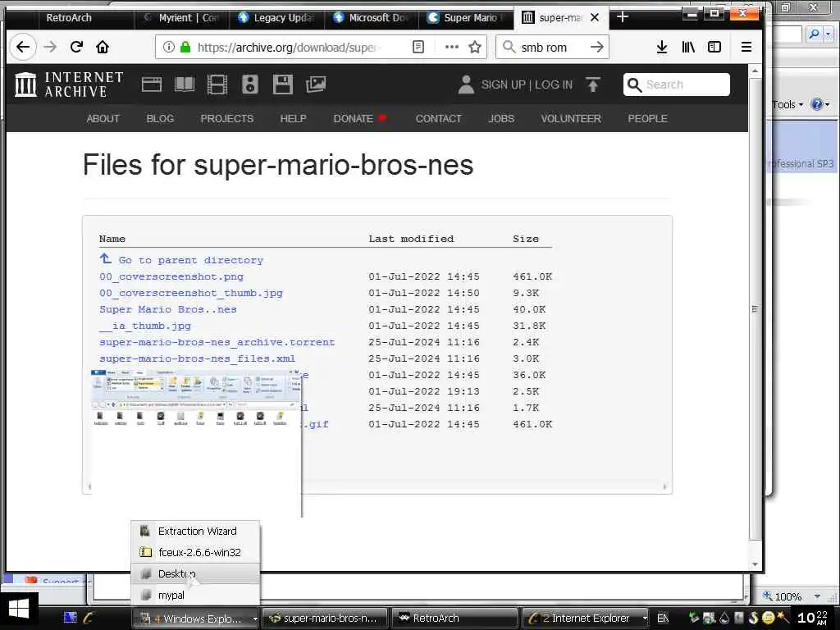Switch to the Myrient tab

[x=181, y=18]
